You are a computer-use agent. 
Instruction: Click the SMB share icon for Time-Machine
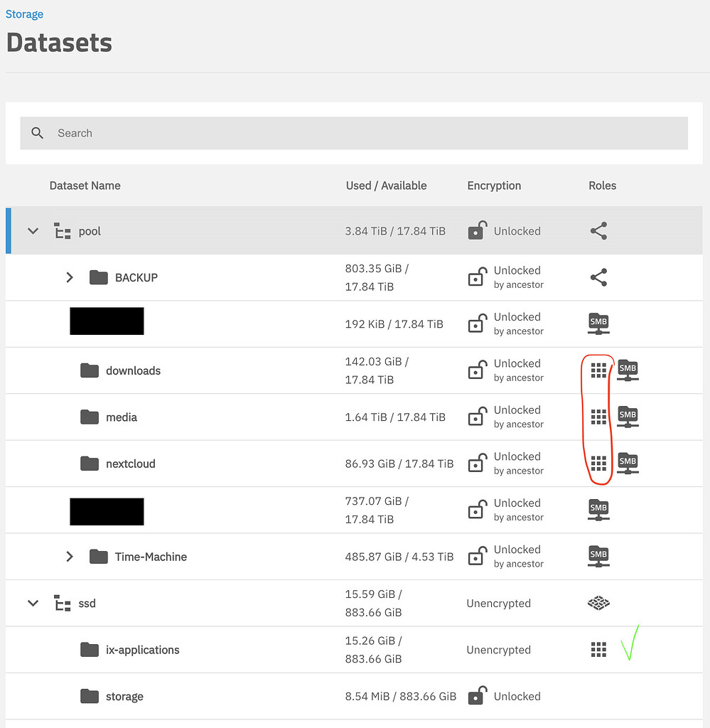[x=598, y=556]
